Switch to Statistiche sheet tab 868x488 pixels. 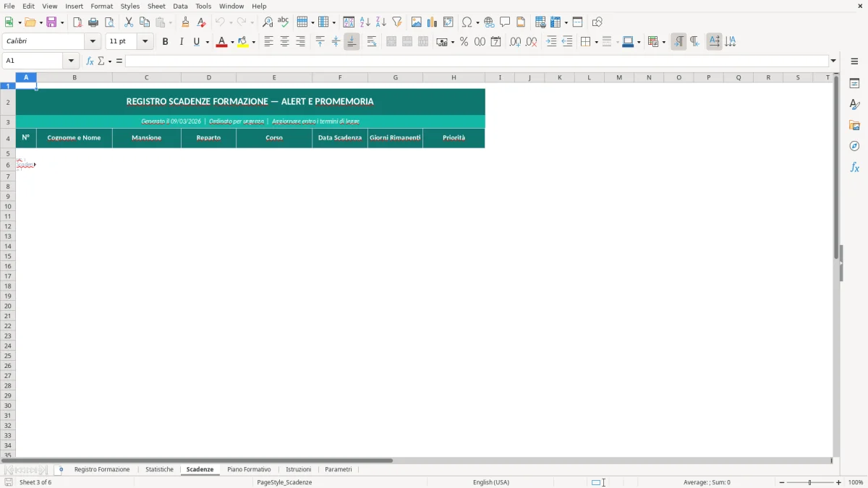point(159,470)
